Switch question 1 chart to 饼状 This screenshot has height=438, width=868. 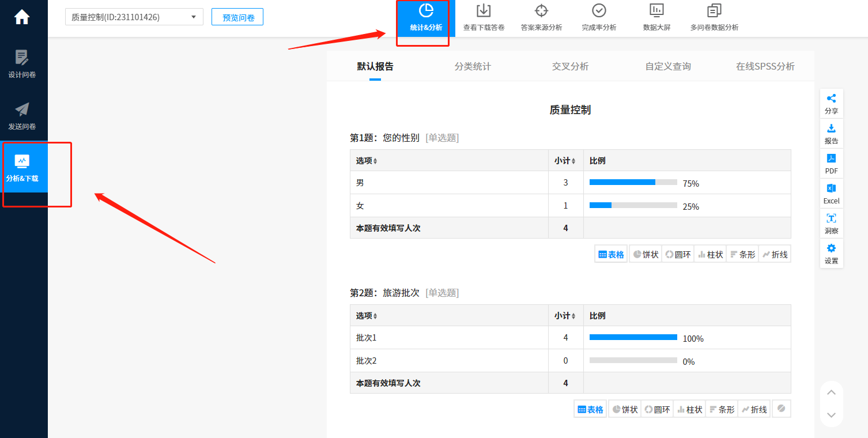tap(646, 254)
